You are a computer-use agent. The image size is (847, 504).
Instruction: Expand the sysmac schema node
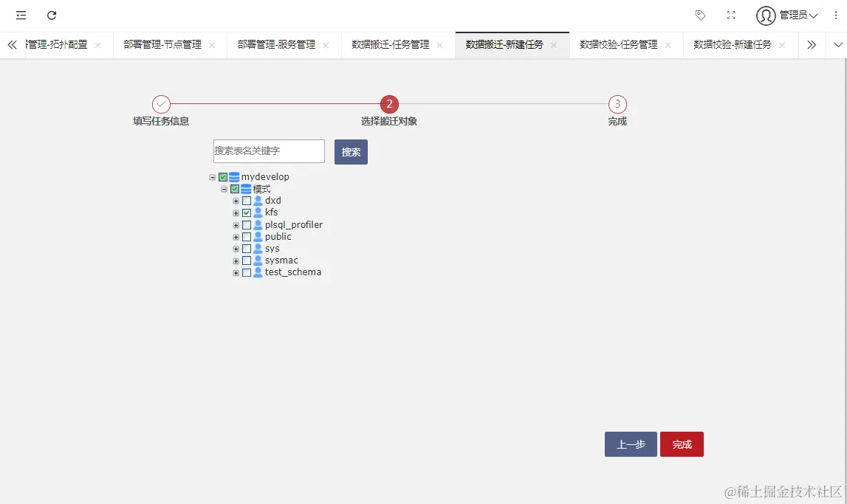(x=236, y=260)
